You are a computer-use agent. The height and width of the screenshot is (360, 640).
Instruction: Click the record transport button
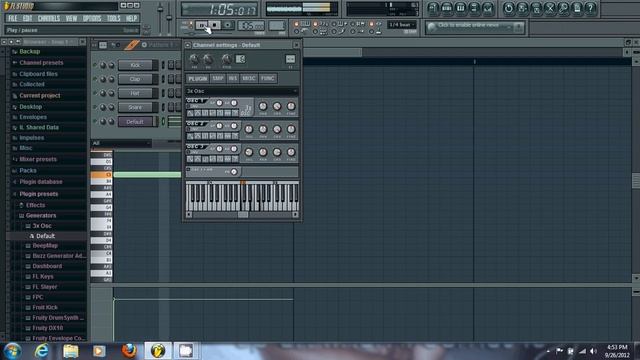coord(228,25)
